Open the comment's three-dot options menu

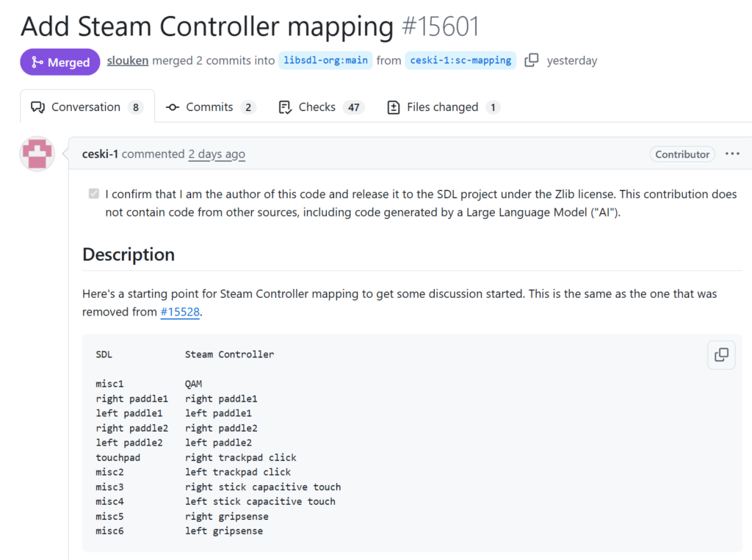[x=732, y=154]
